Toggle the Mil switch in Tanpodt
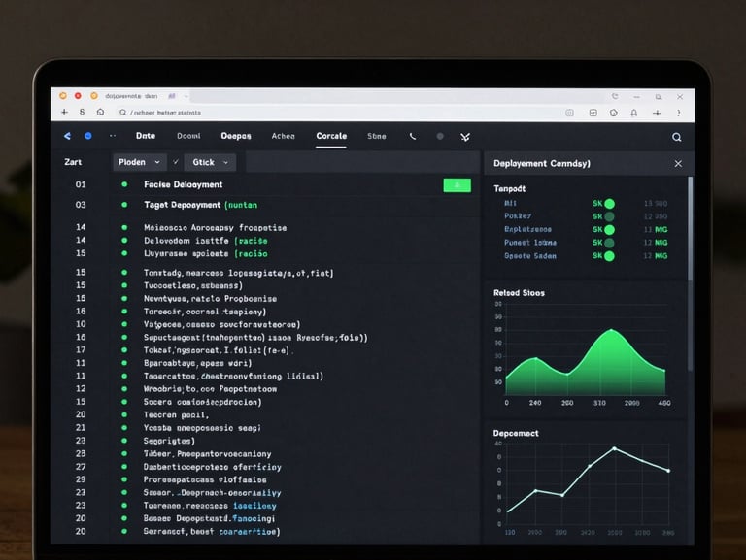 pos(609,204)
